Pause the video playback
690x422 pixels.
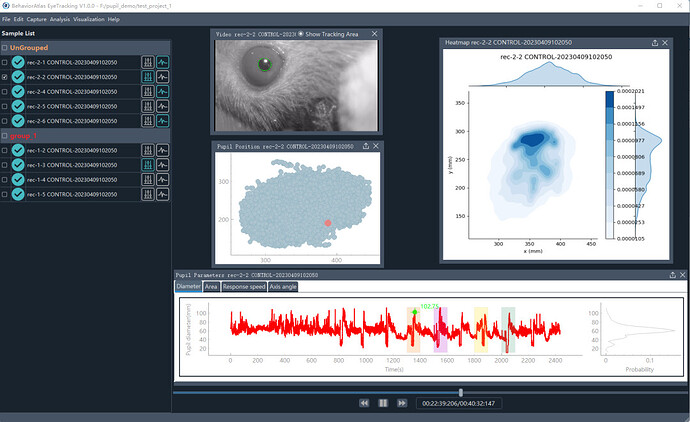click(x=382, y=403)
